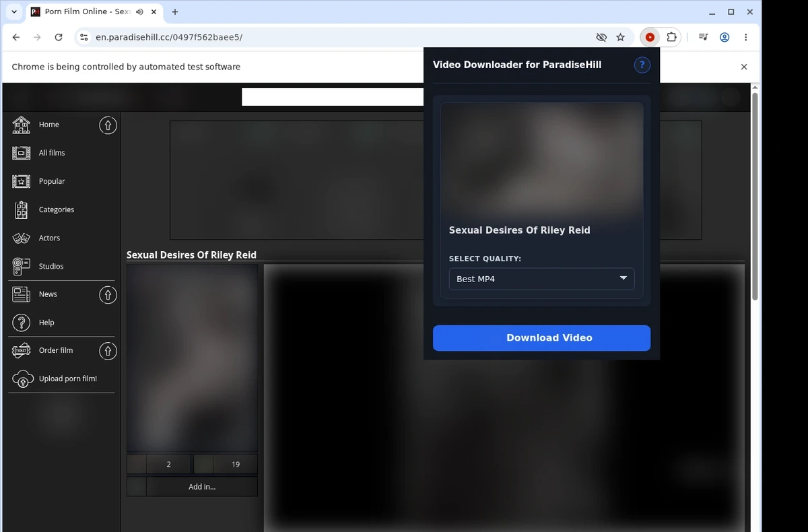Screen dimensions: 808x532
Task: Select the Categories icon in sidebar
Action: click(x=22, y=209)
